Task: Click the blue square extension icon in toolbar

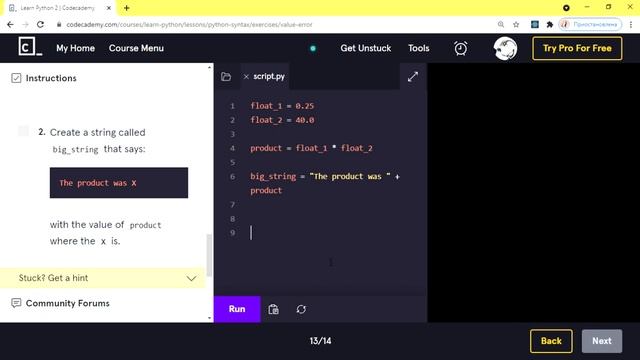Action: coord(535,24)
